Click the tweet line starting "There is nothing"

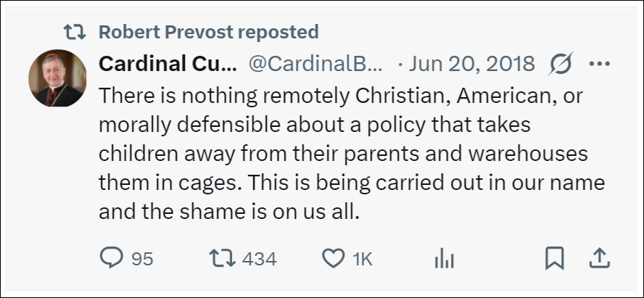click(330, 95)
